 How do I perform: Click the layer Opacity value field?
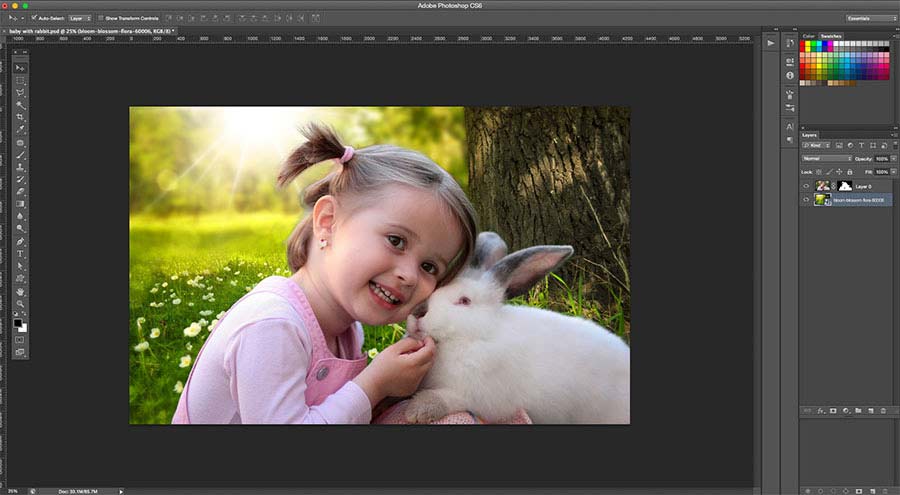[882, 159]
